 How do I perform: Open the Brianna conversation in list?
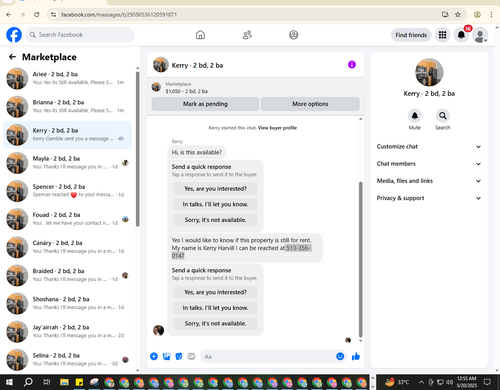67,106
